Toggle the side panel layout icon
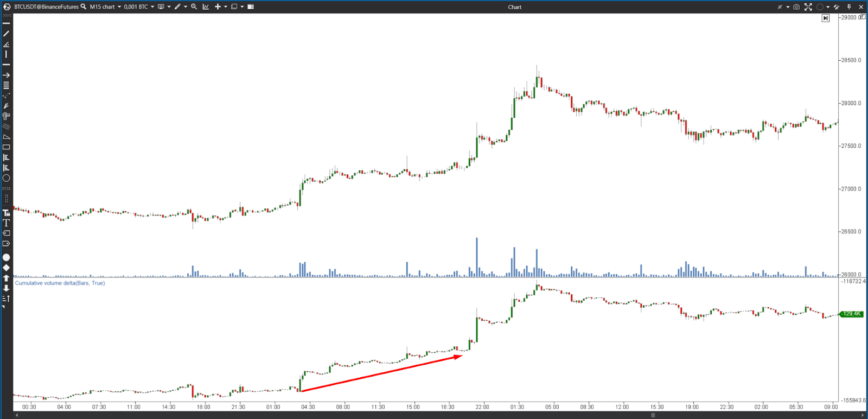 (x=251, y=7)
